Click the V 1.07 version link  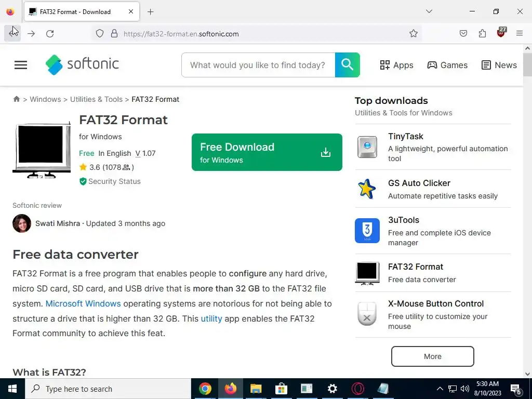[x=145, y=153]
